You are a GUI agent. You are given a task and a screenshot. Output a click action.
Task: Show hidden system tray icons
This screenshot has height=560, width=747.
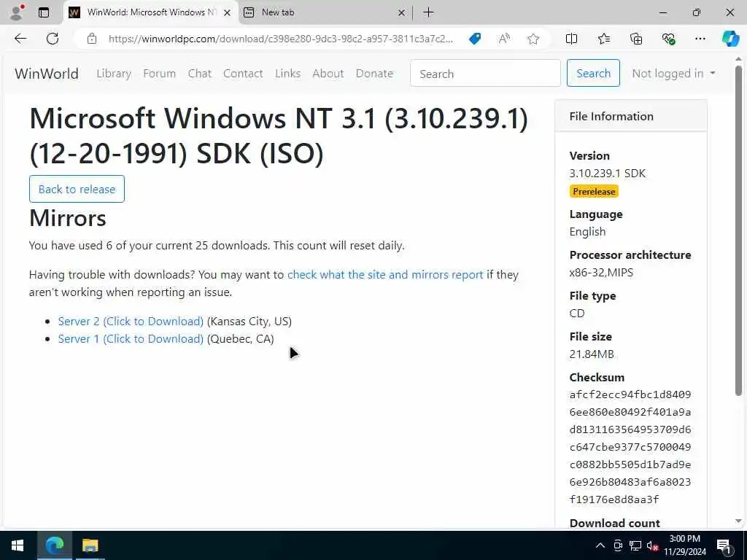[x=600, y=545]
